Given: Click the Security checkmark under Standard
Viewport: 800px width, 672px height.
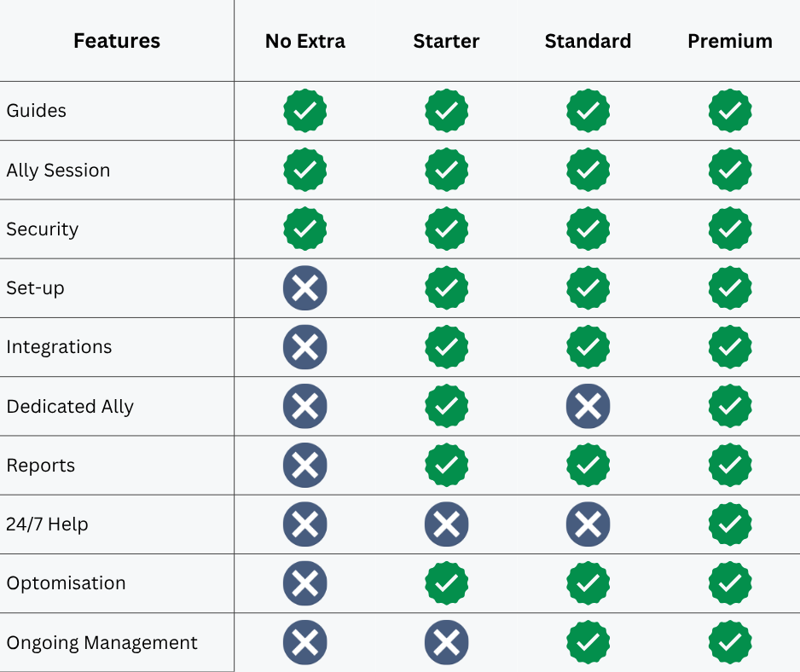Looking at the screenshot, I should [x=588, y=229].
